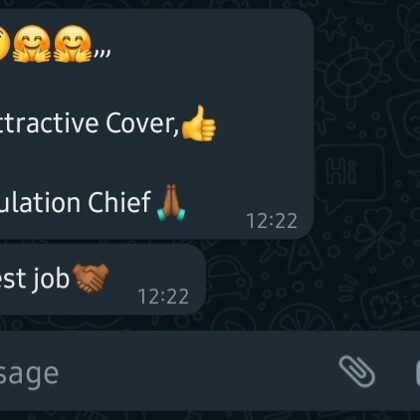Click the clover doodle on chat wallpaper
Image resolution: width=420 pixels, height=420 pixels.
[x=378, y=232]
